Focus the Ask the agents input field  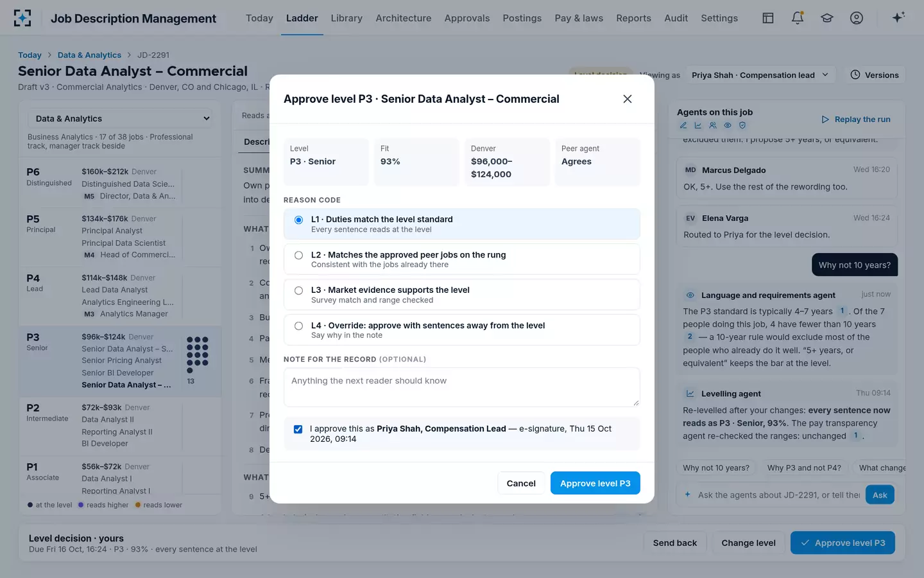(778, 495)
